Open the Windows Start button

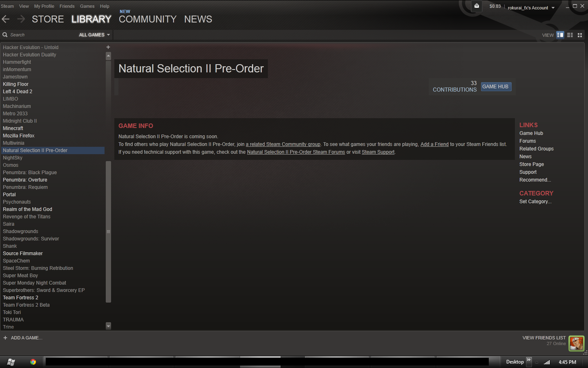click(x=11, y=362)
